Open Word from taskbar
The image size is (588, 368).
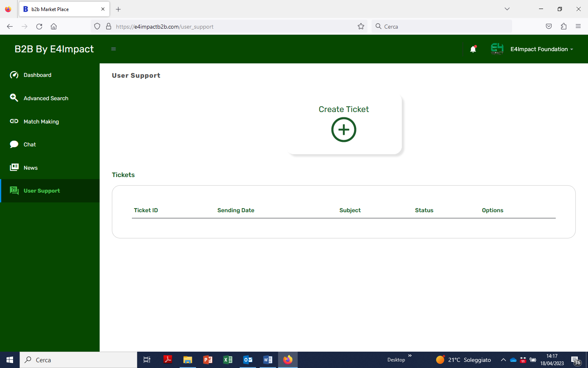268,360
